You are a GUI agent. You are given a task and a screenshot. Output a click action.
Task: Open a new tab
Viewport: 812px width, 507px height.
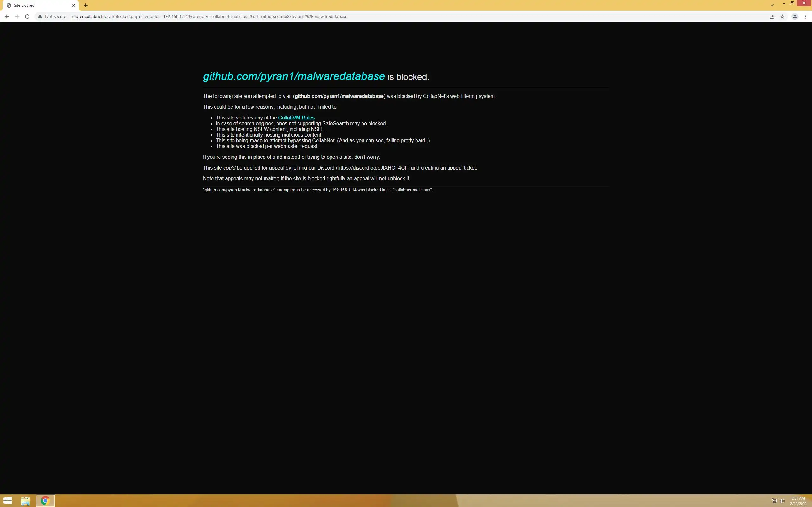[86, 5]
